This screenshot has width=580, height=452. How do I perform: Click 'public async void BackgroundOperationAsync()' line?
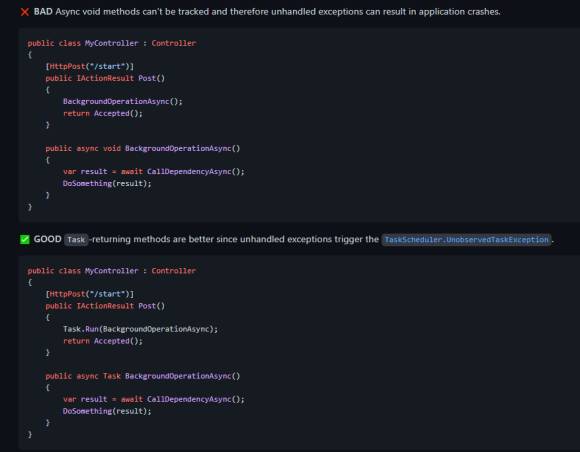[x=143, y=148]
